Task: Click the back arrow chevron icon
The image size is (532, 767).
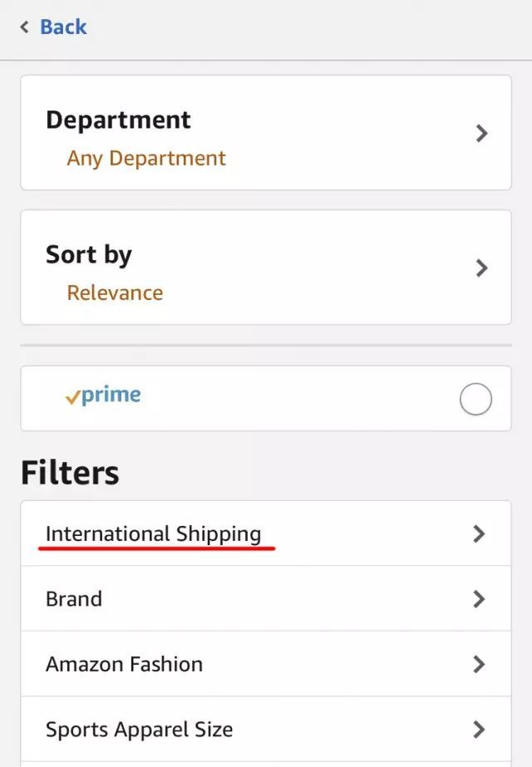Action: pyautogui.click(x=25, y=27)
